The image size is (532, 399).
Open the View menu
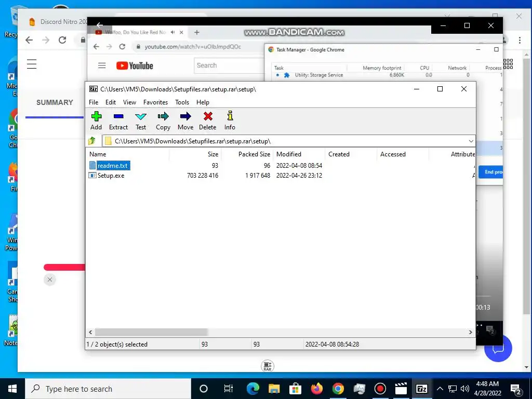click(x=129, y=102)
